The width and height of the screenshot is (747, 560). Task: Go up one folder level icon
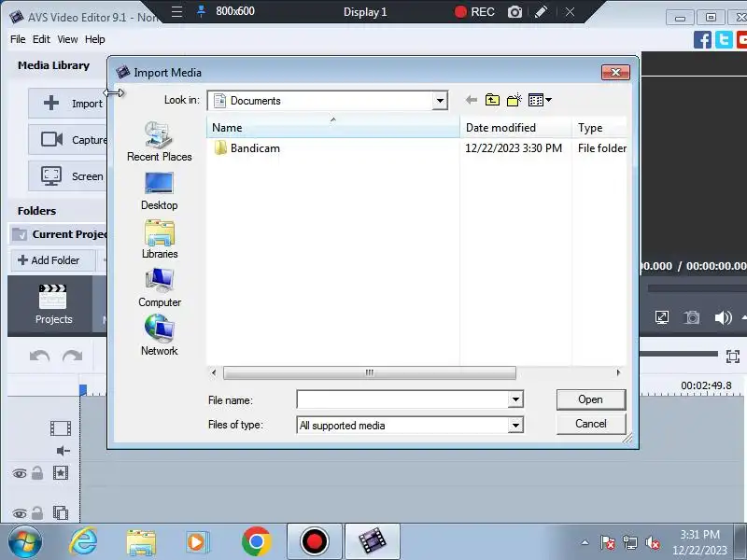click(492, 100)
